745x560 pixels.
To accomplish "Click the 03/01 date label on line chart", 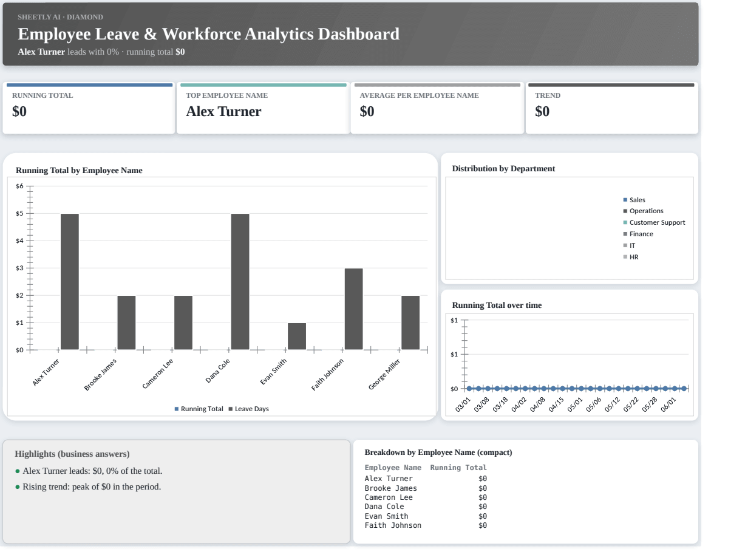I will click(463, 405).
